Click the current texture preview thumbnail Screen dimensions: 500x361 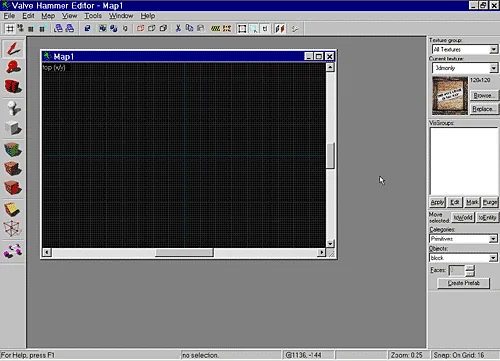click(450, 96)
